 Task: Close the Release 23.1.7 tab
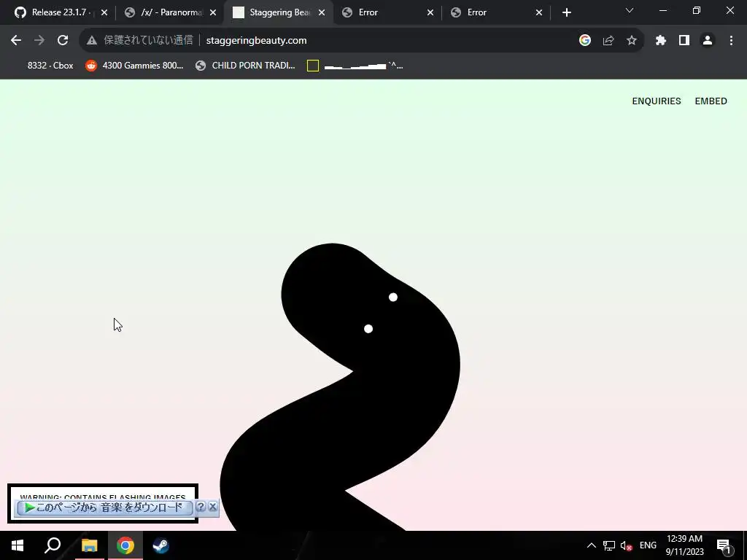(104, 12)
